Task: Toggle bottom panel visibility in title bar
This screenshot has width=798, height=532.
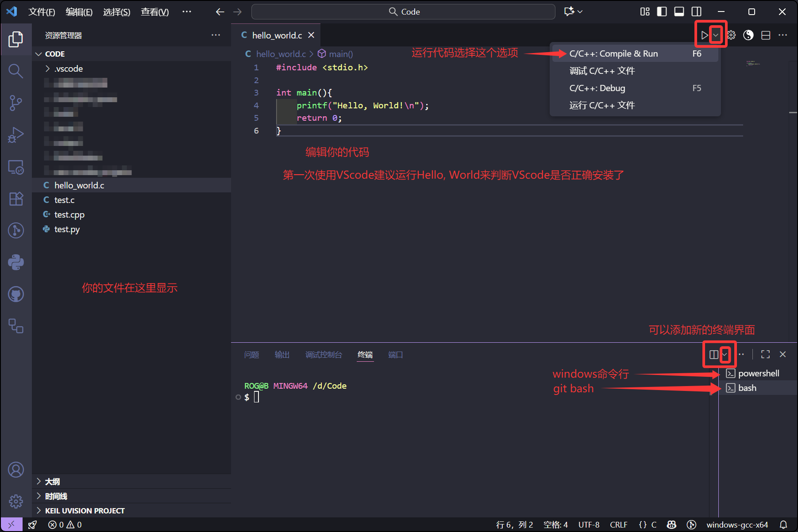Action: tap(679, 11)
